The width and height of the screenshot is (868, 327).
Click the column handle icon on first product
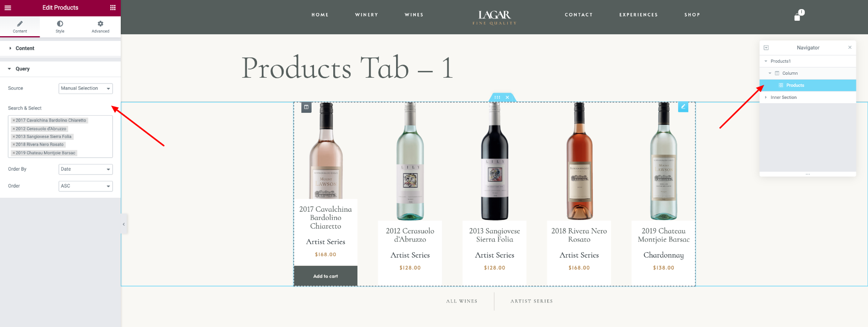coord(306,107)
